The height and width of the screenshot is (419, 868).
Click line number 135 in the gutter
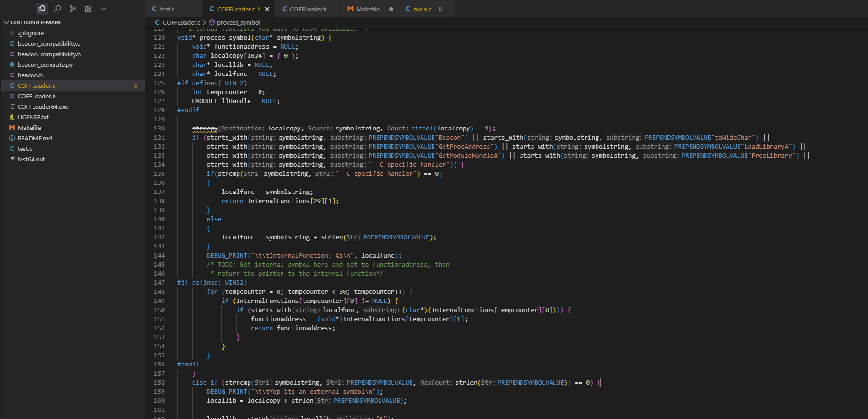(160, 174)
